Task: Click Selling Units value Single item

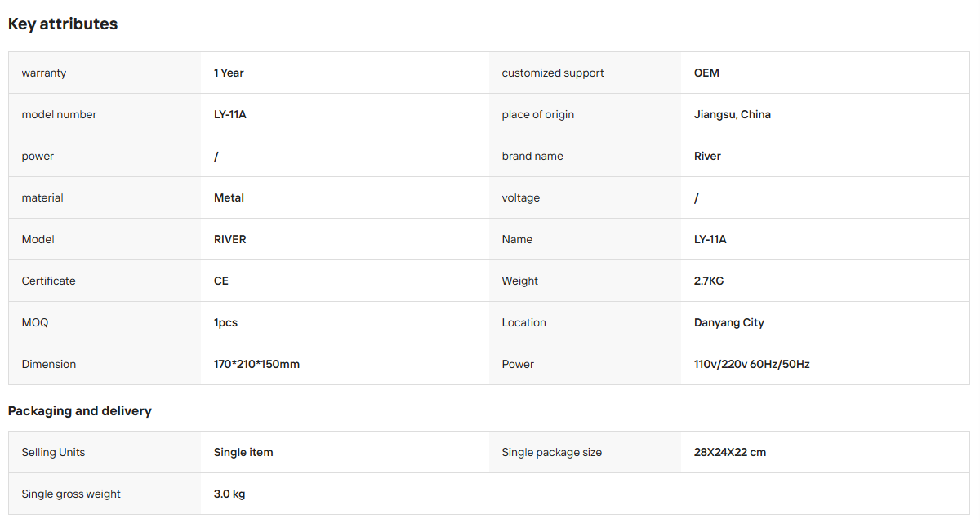Action: pyautogui.click(x=243, y=452)
